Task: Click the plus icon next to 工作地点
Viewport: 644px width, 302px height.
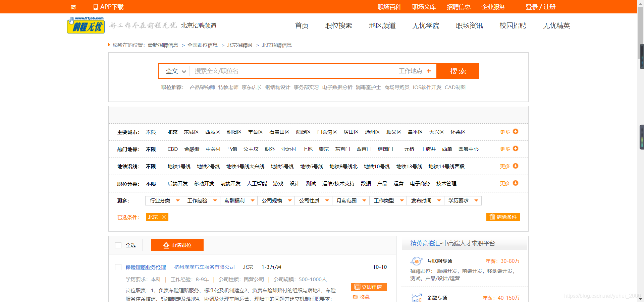Action: (429, 71)
